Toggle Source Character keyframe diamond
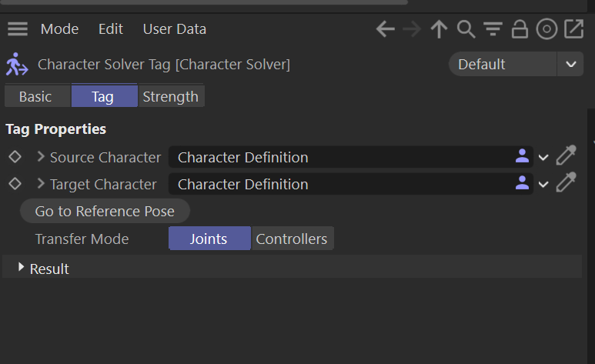595x364 pixels. pos(14,157)
